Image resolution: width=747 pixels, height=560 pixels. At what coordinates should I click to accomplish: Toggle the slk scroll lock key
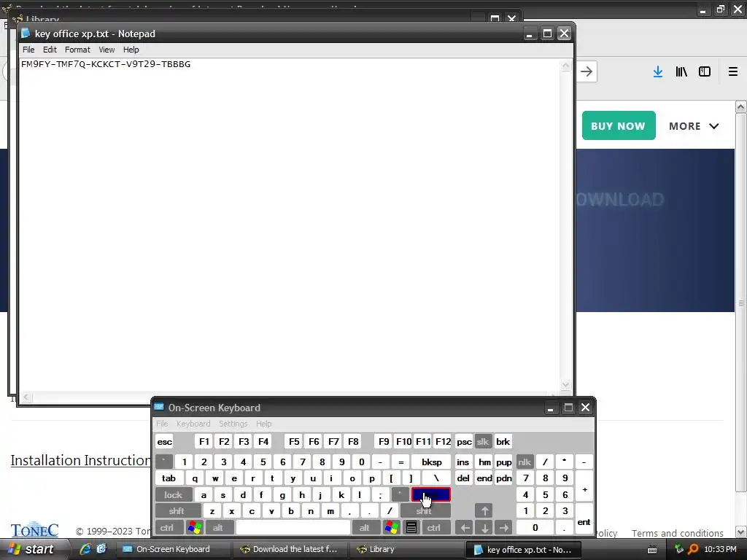tap(483, 441)
